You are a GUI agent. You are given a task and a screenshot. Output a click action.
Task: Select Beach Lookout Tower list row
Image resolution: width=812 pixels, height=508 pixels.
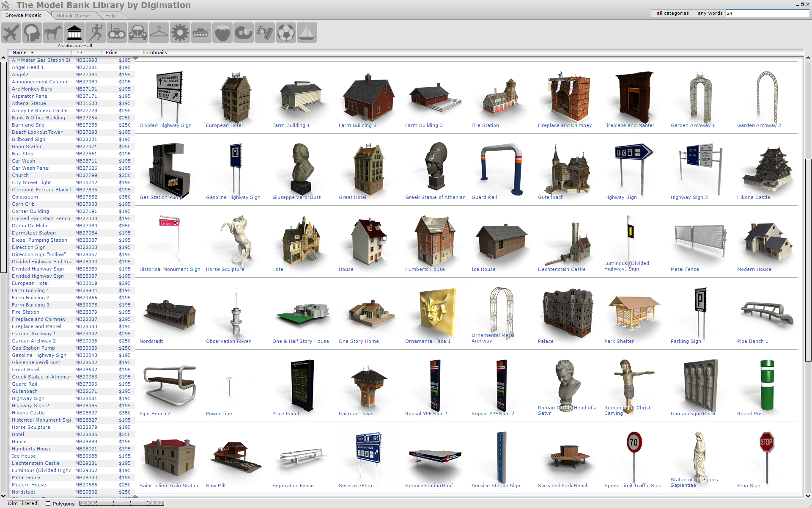pos(71,132)
